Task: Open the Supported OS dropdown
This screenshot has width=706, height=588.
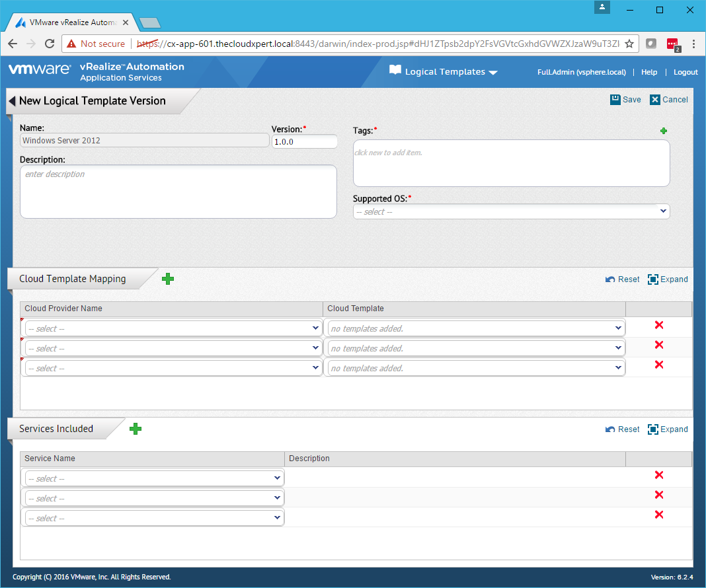Action: click(x=511, y=211)
